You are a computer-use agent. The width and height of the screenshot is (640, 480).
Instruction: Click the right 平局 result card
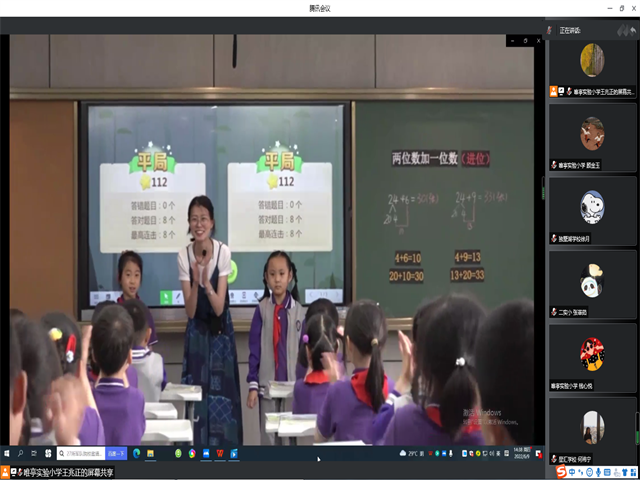click(x=280, y=198)
